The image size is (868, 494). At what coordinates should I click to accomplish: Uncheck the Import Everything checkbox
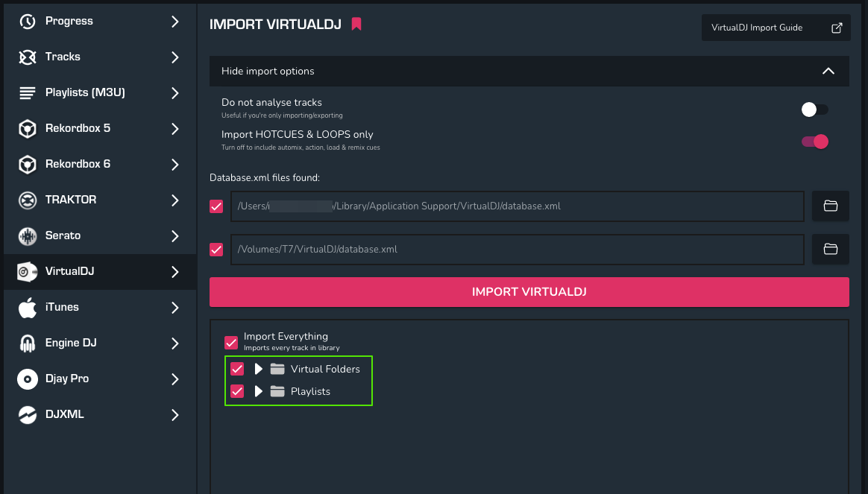coord(231,343)
